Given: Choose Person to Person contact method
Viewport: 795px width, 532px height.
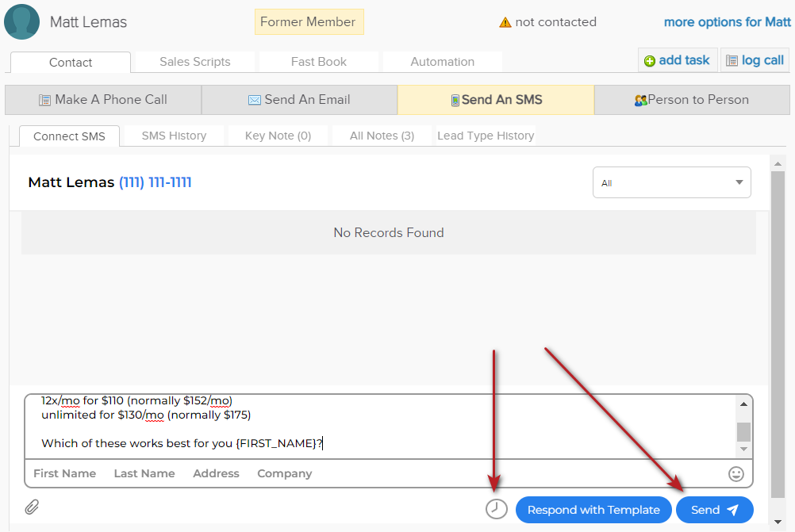Looking at the screenshot, I should pyautogui.click(x=692, y=100).
